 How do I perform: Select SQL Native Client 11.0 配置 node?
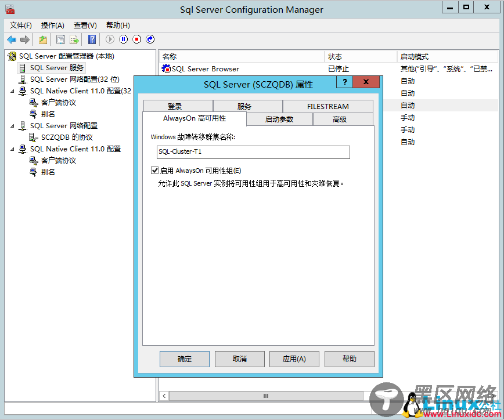point(75,149)
